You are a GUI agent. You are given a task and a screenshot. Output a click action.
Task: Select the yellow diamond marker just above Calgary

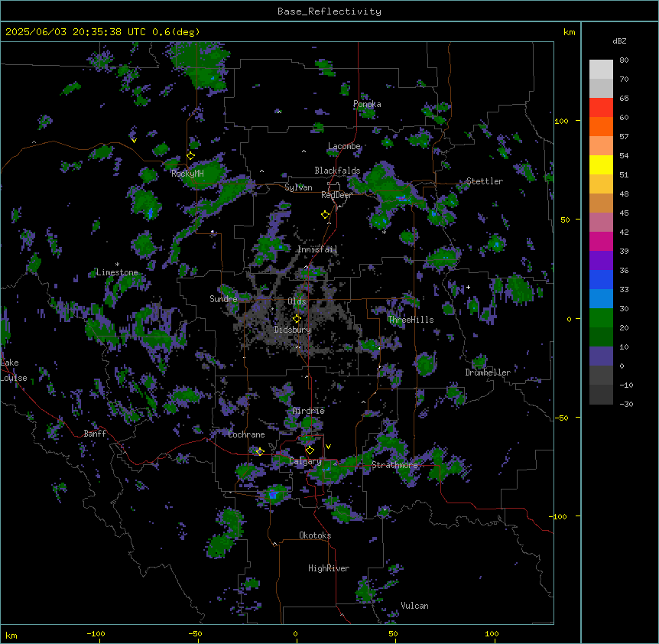[310, 450]
